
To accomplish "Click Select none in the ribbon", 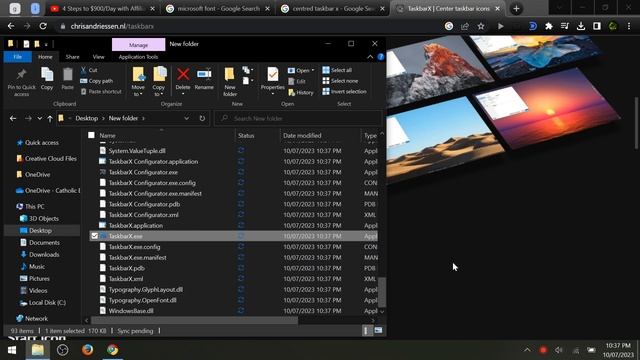I will click(340, 81).
